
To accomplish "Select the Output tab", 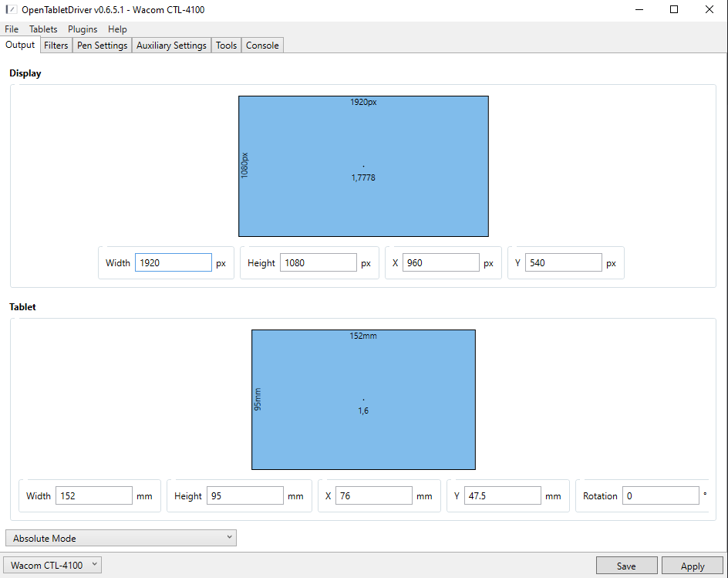I will click(20, 45).
